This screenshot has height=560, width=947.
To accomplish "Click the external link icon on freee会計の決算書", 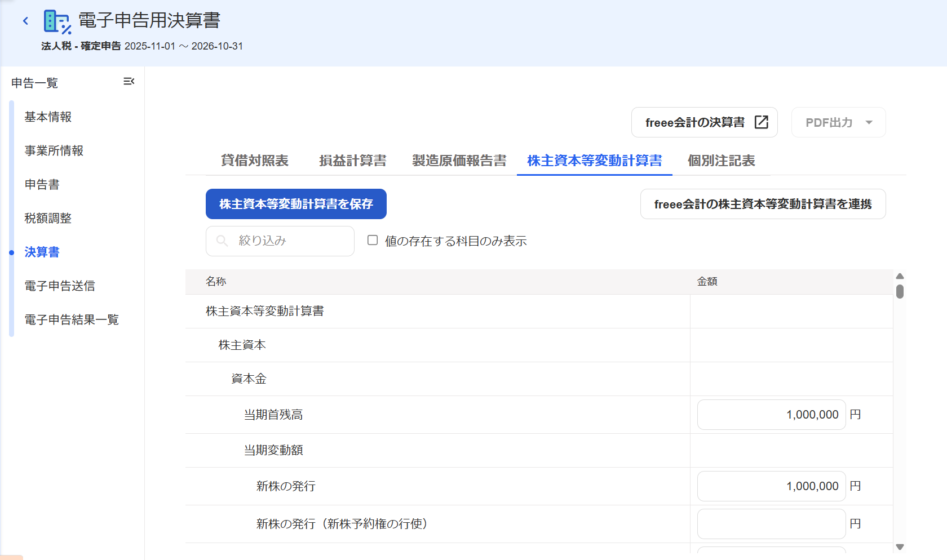I will coord(762,122).
